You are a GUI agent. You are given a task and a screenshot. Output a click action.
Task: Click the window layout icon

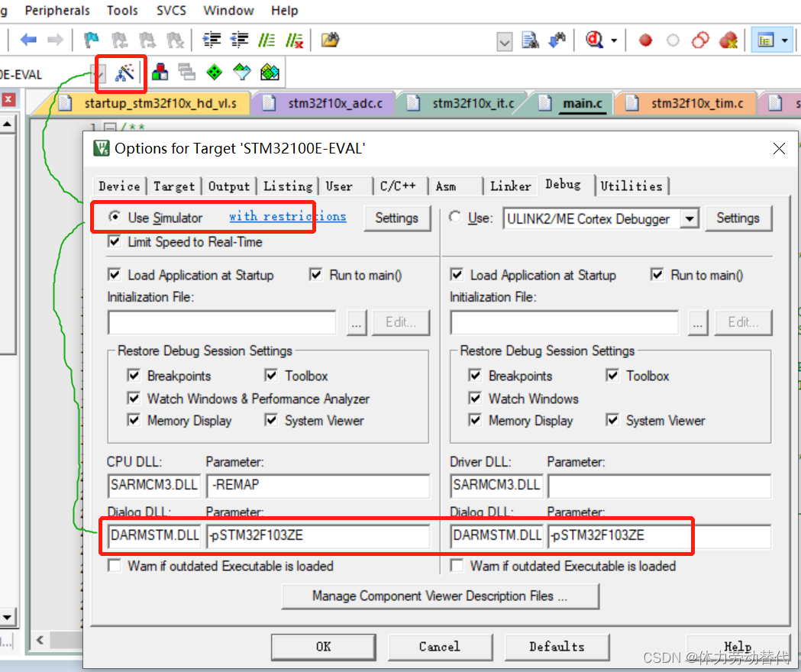click(x=766, y=40)
